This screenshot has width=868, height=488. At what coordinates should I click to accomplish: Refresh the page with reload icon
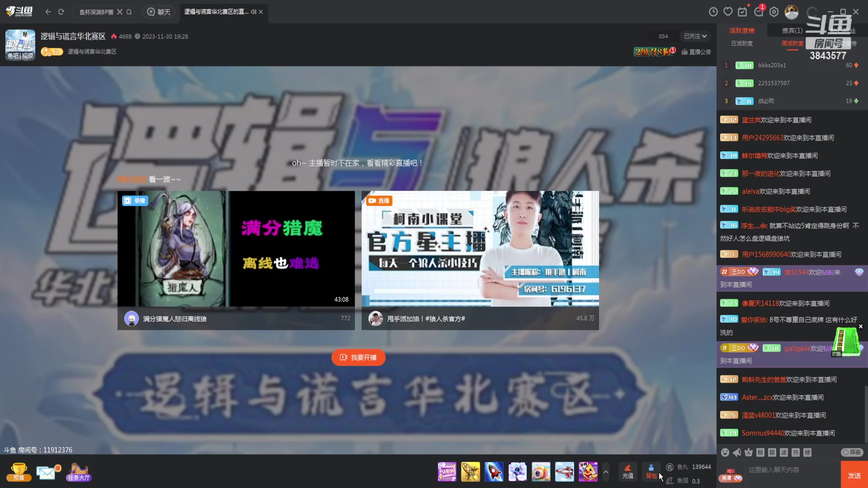[x=61, y=12]
